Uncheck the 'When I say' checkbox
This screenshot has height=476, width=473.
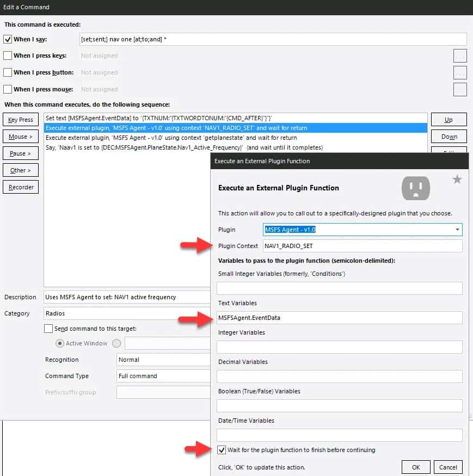point(8,39)
